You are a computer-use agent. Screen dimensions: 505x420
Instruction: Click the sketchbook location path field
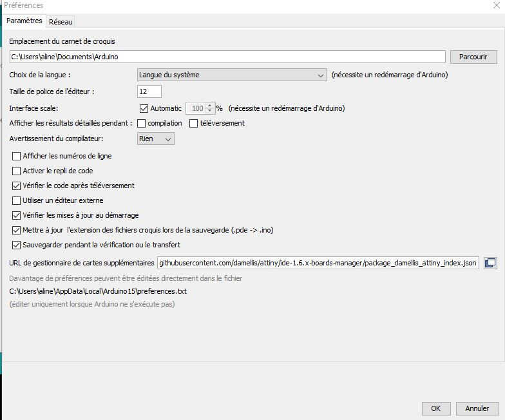coord(227,57)
